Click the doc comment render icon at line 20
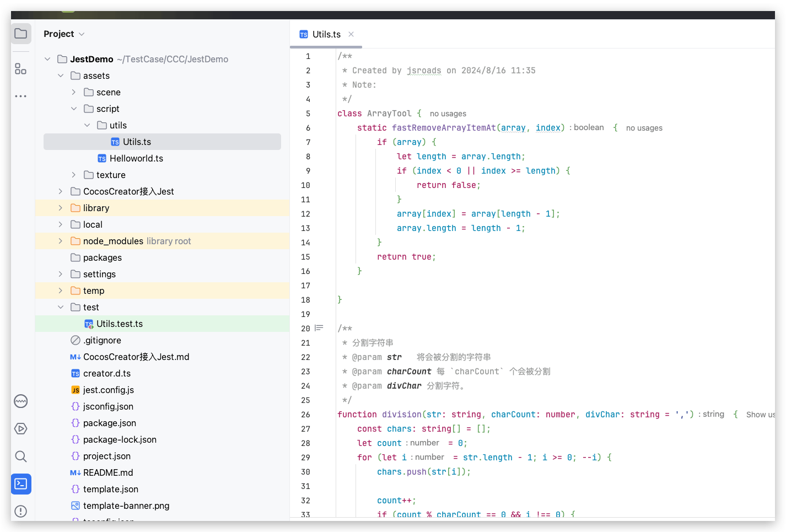Screen dimensions: 786x532 pyautogui.click(x=319, y=328)
